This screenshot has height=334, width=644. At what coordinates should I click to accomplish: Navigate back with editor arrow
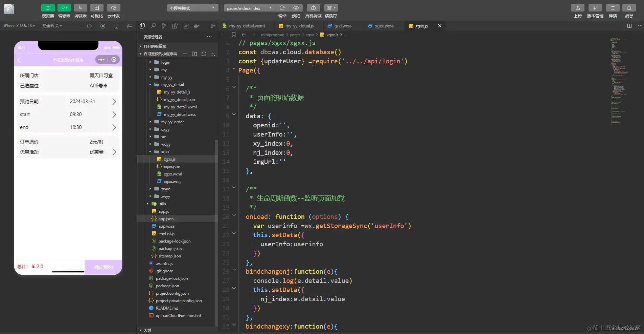point(244,35)
